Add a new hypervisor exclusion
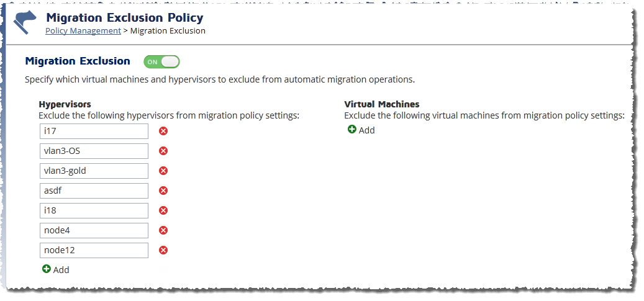644x301 pixels. click(x=55, y=269)
